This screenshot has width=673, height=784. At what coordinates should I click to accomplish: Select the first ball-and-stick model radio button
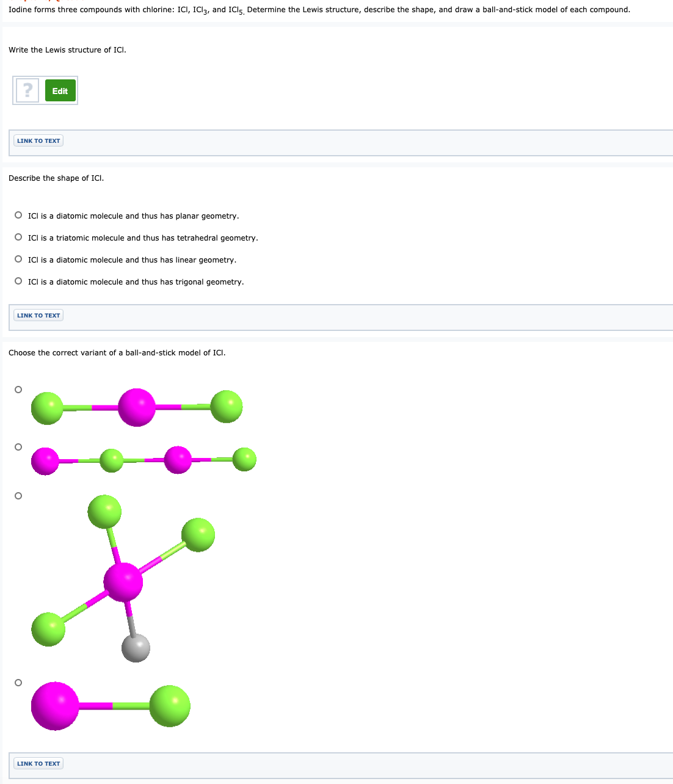coord(18,389)
